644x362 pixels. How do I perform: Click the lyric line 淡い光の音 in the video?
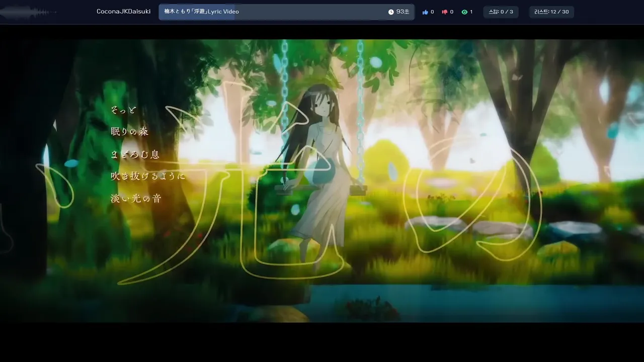pos(136,199)
